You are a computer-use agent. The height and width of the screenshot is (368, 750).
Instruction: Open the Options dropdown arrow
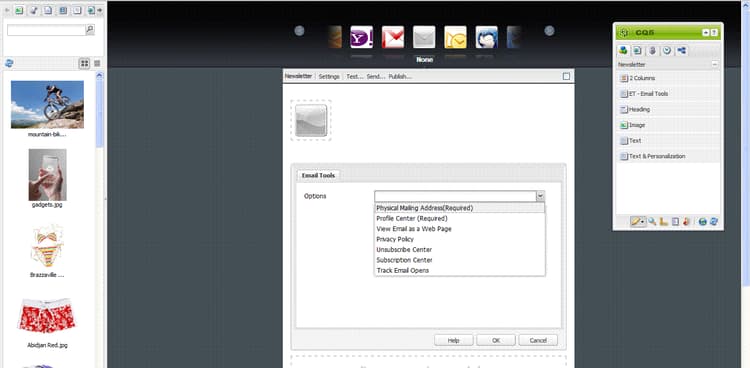pos(540,196)
